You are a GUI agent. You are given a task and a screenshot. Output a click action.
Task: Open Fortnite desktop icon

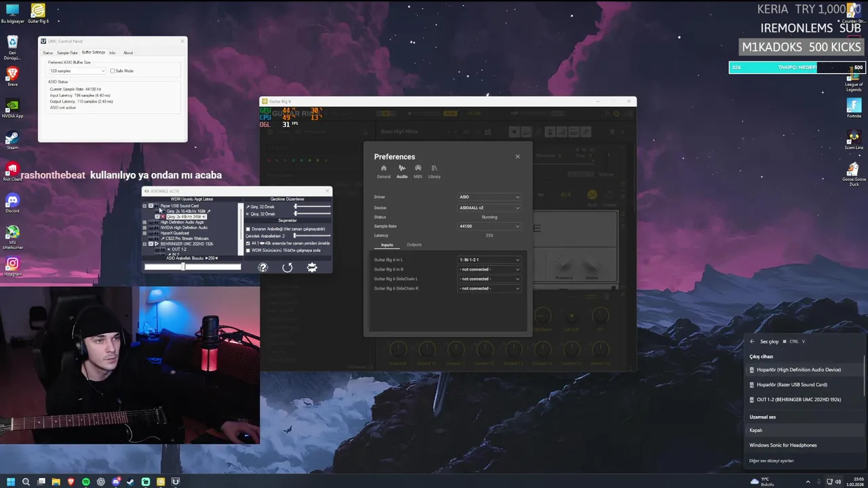(x=854, y=108)
